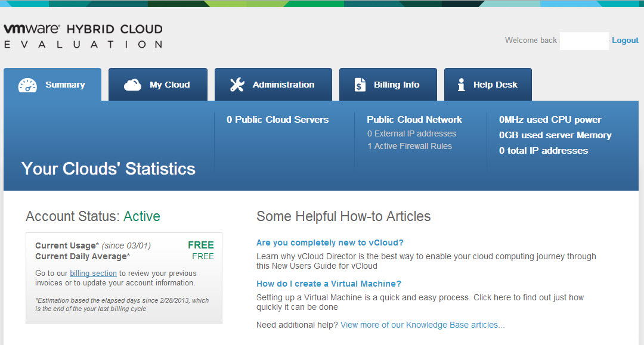This screenshot has width=644, height=345.
Task: Click the "Some Helpful How-to Articles" heading
Action: click(343, 216)
